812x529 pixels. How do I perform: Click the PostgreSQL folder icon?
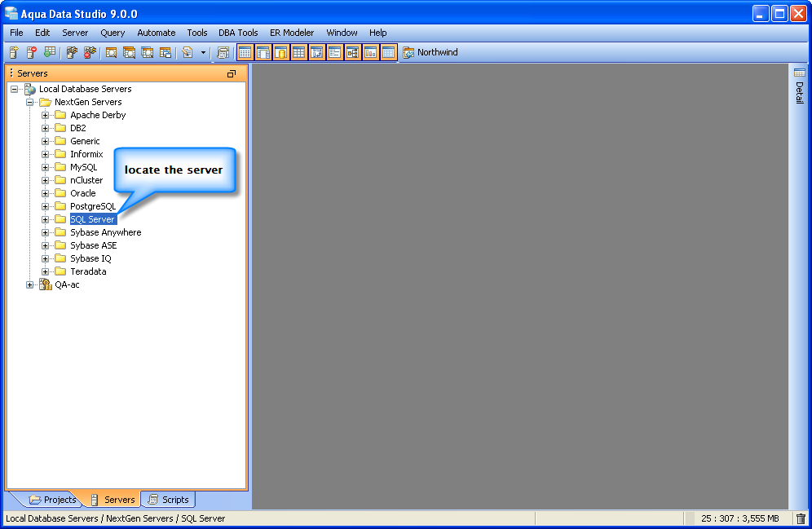pyautogui.click(x=60, y=206)
